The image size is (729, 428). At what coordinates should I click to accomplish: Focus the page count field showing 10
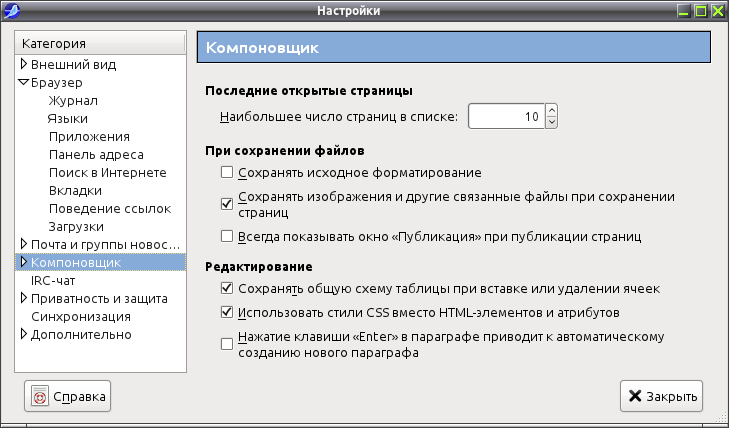506,116
